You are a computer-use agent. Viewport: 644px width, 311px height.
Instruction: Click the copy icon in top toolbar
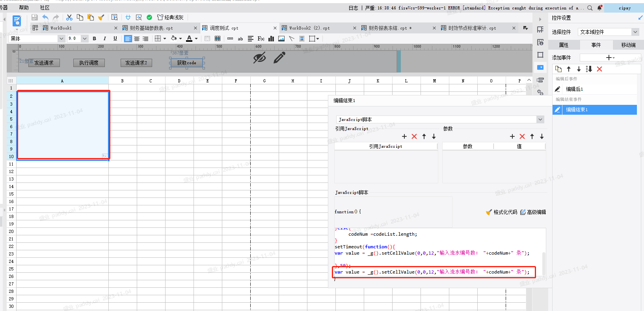click(x=80, y=17)
